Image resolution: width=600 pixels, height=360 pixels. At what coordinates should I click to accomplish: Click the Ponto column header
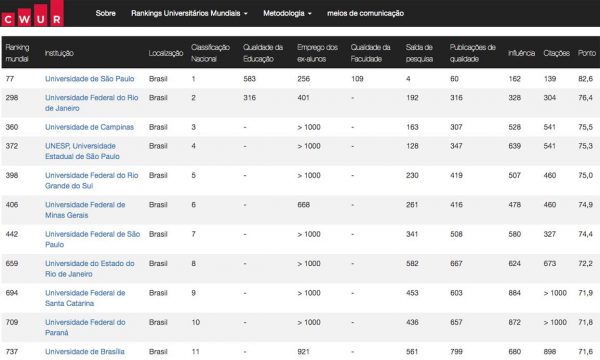coord(587,53)
